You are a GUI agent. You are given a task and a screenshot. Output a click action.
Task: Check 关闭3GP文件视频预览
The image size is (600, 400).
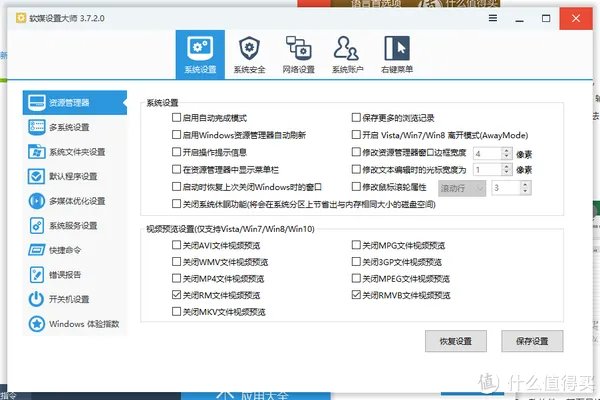356,262
